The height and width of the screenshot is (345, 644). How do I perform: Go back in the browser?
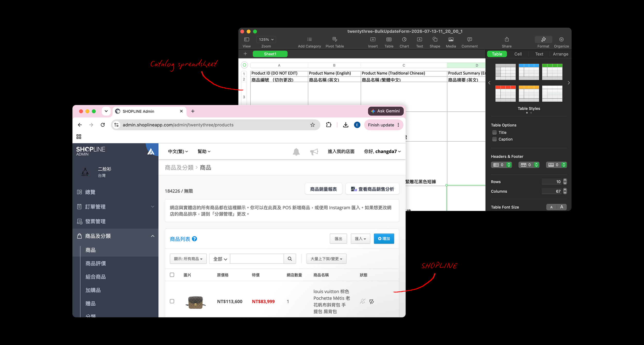point(80,125)
